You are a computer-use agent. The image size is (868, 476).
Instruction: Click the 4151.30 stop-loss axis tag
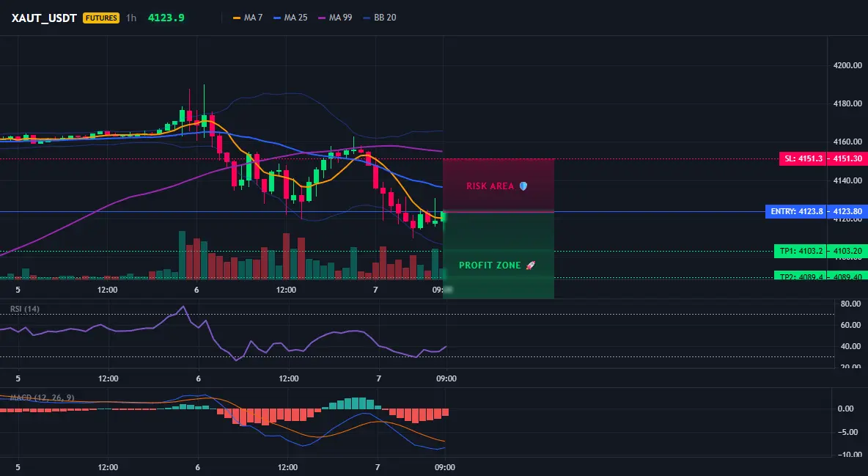tap(847, 158)
